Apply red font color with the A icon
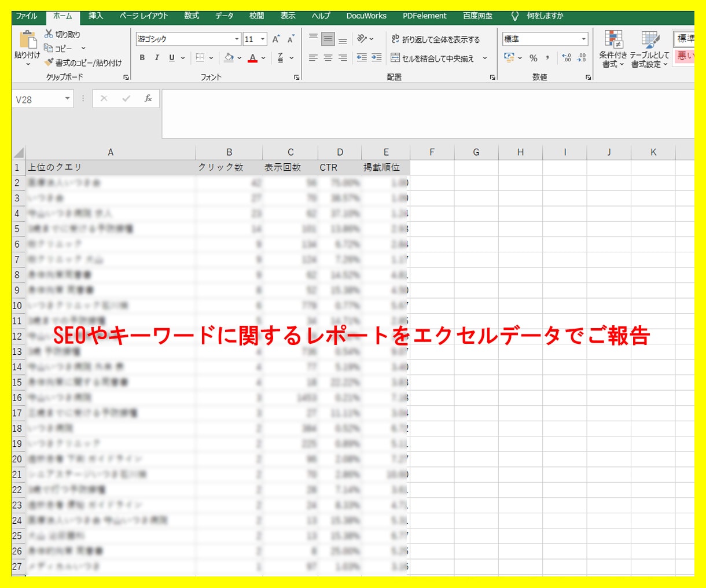 [x=252, y=58]
